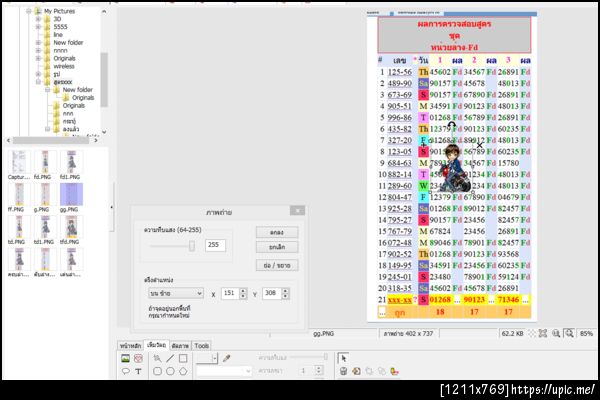Open the anchor position dropdown in dialog

[176, 293]
